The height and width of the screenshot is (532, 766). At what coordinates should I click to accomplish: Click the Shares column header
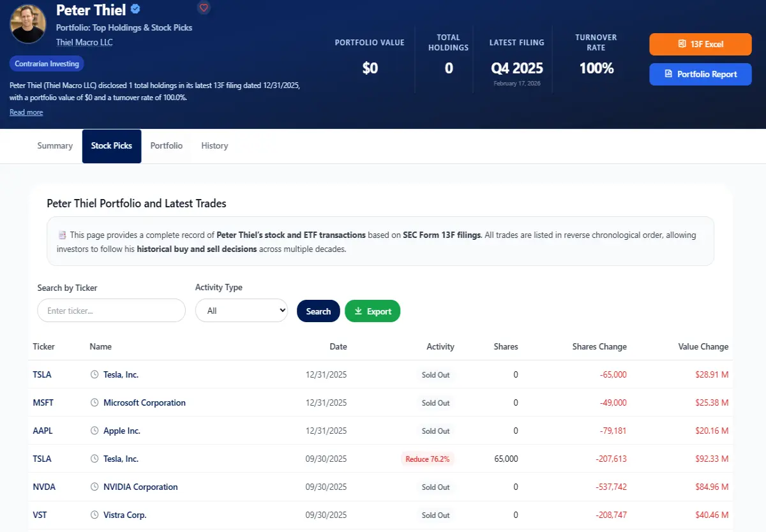point(506,346)
